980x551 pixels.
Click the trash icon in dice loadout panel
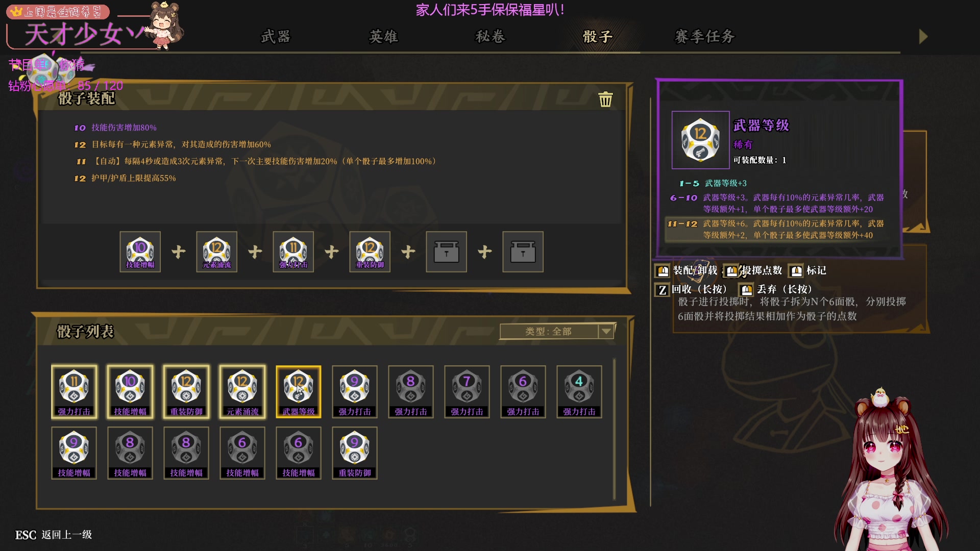click(x=605, y=99)
